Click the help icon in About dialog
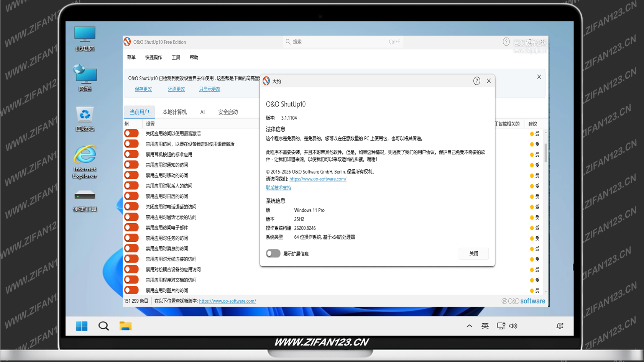The image size is (644, 362). tap(476, 81)
